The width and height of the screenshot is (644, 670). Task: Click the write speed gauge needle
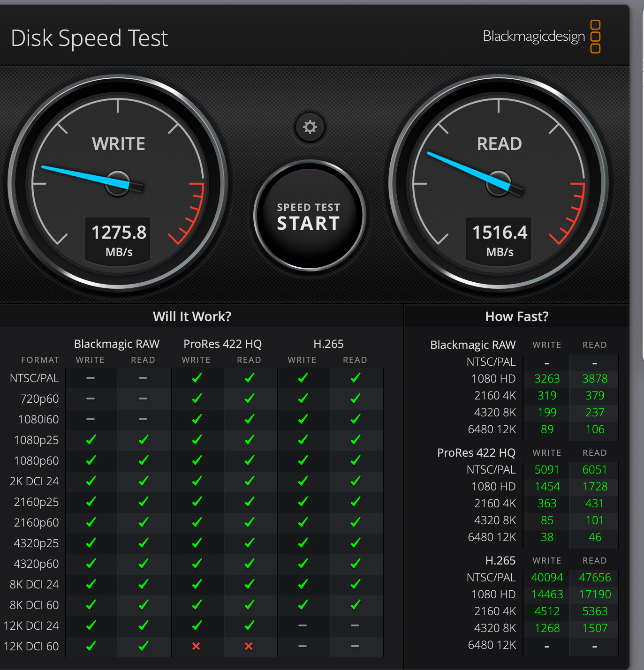pos(84,176)
